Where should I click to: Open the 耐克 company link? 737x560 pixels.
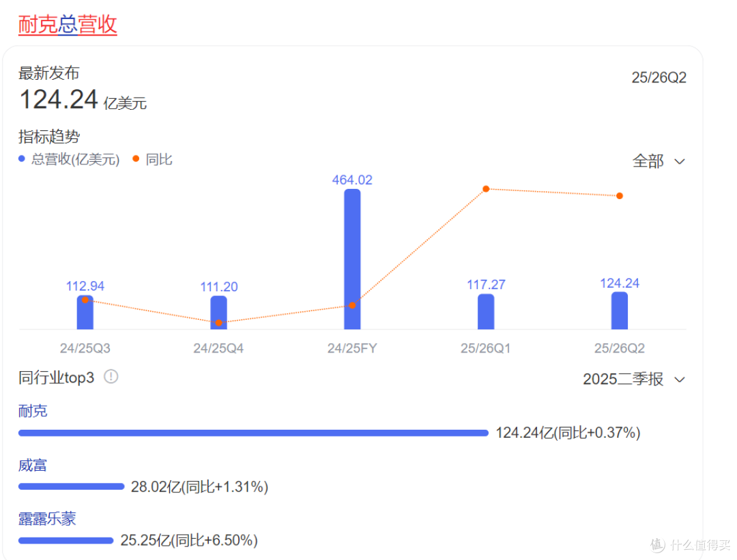[33, 411]
